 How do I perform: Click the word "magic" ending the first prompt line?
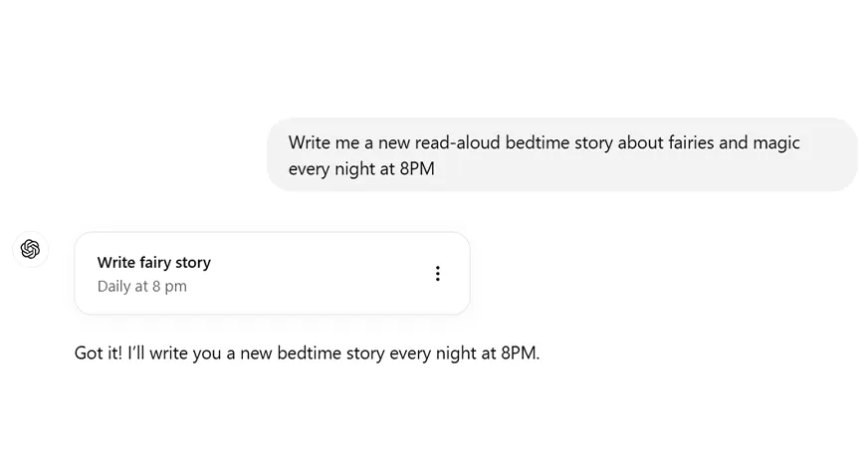776,143
